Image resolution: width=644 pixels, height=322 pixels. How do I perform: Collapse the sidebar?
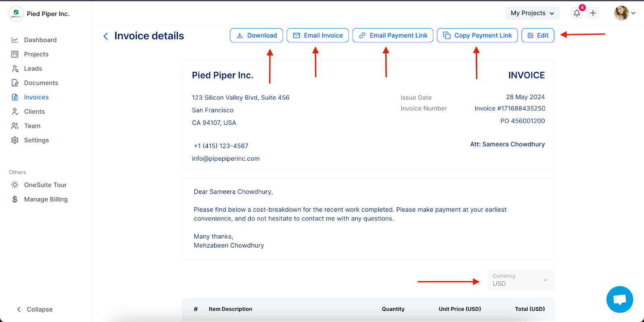tap(35, 309)
